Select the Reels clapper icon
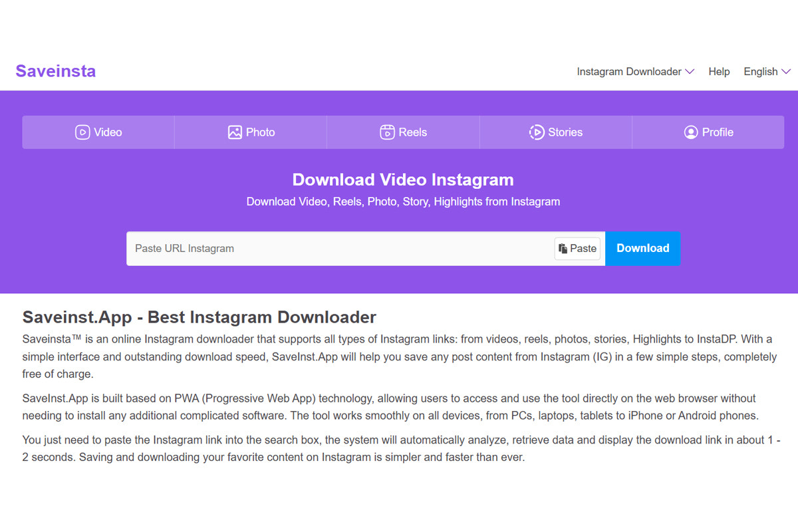The height and width of the screenshot is (532, 798). [387, 132]
